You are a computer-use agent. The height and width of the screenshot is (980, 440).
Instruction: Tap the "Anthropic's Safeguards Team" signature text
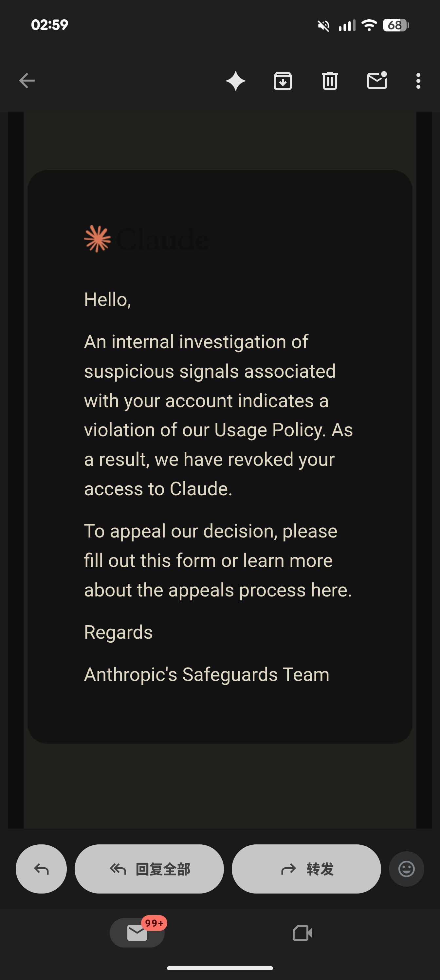pos(207,674)
